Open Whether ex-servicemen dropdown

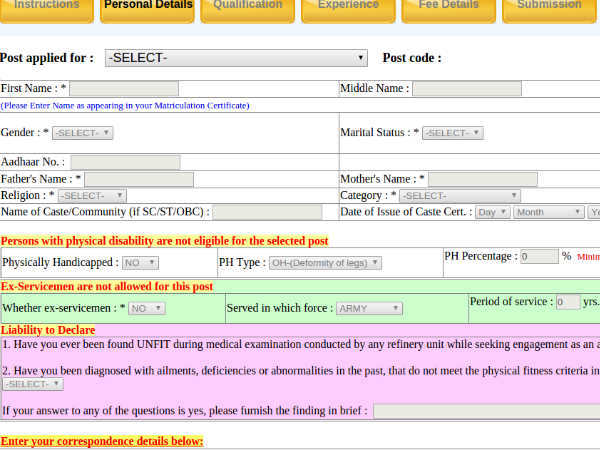pyautogui.click(x=147, y=308)
